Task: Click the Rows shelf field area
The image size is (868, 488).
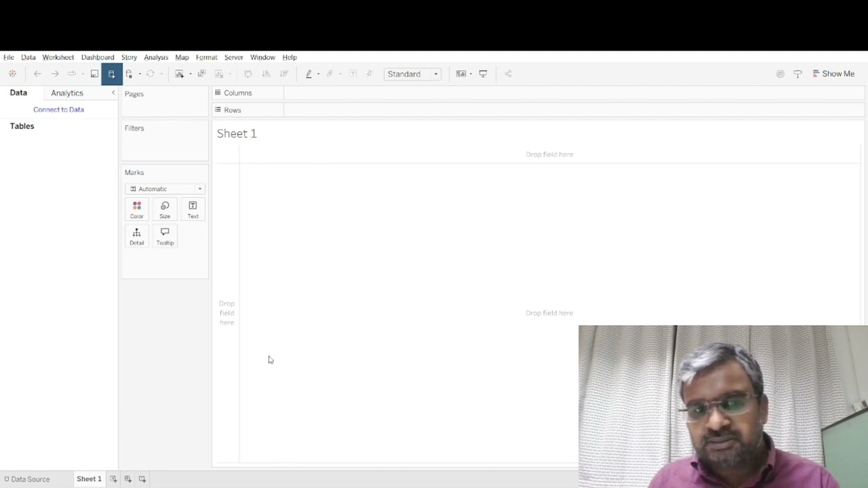Action: click(574, 110)
